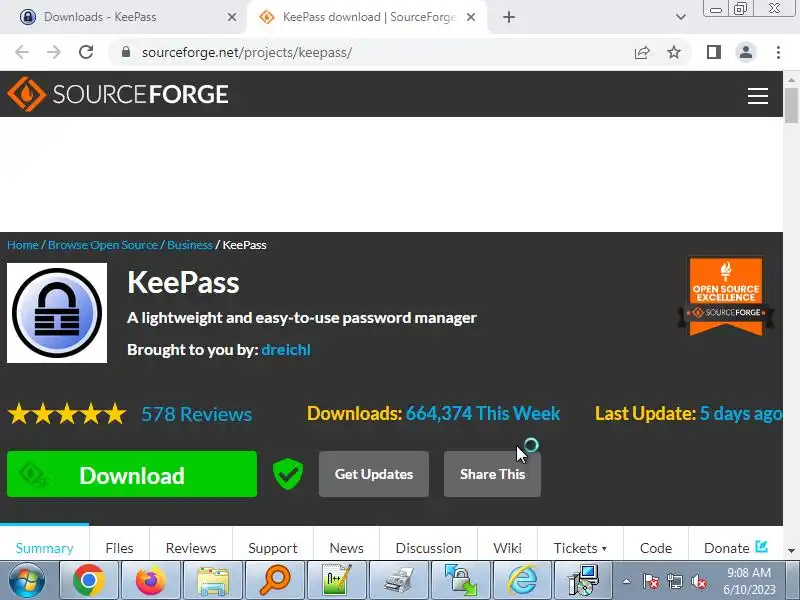Open the Summary tab
The image size is (800, 600).
(x=44, y=548)
